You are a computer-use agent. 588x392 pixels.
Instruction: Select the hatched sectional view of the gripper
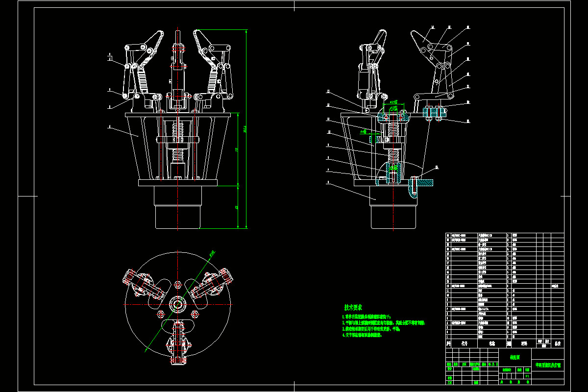coord(393,128)
